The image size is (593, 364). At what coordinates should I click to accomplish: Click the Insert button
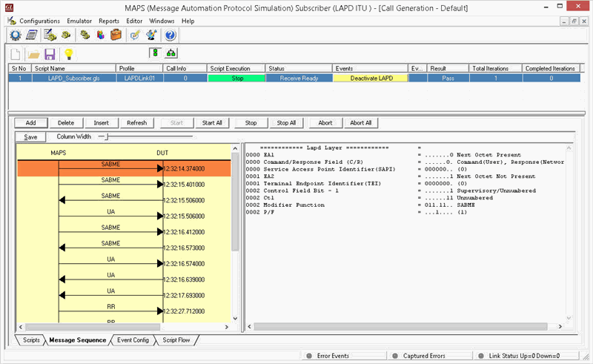(x=102, y=123)
